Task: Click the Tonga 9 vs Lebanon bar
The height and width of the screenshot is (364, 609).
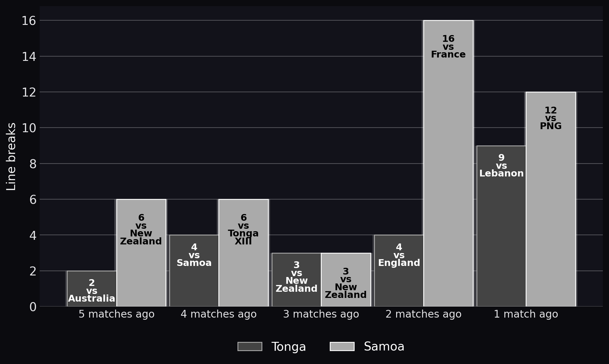Action: click(501, 226)
